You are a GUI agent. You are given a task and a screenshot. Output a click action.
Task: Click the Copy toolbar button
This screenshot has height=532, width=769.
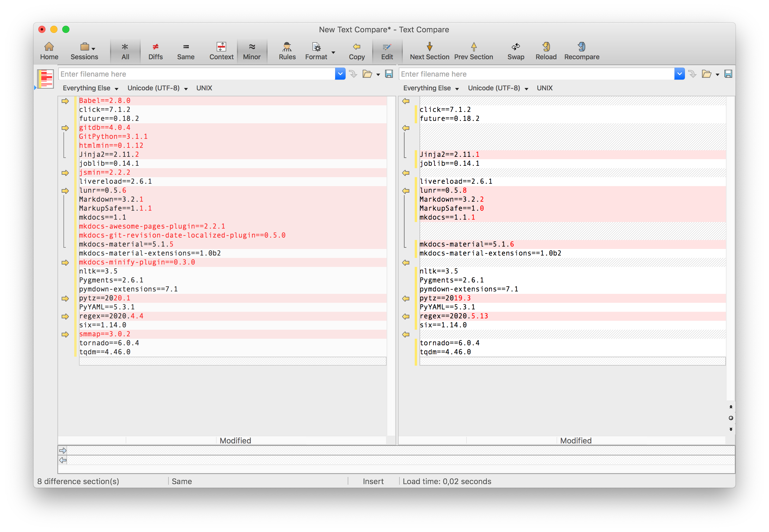[x=357, y=51]
